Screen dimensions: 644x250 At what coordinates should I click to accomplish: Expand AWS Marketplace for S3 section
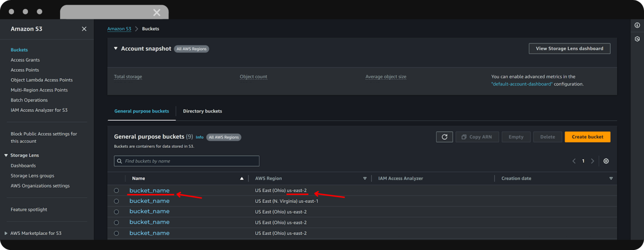6,234
